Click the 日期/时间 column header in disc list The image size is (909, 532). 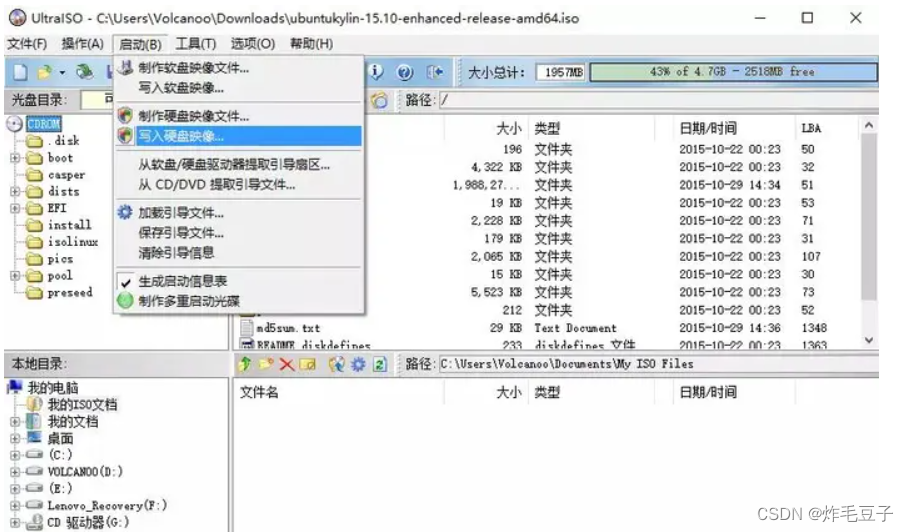click(707, 128)
